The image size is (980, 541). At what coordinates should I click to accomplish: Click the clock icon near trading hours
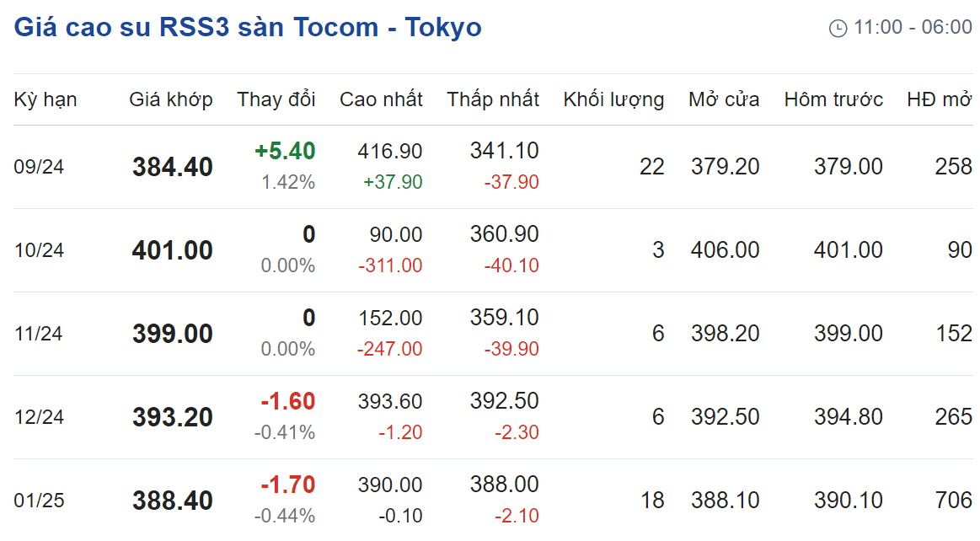[838, 28]
